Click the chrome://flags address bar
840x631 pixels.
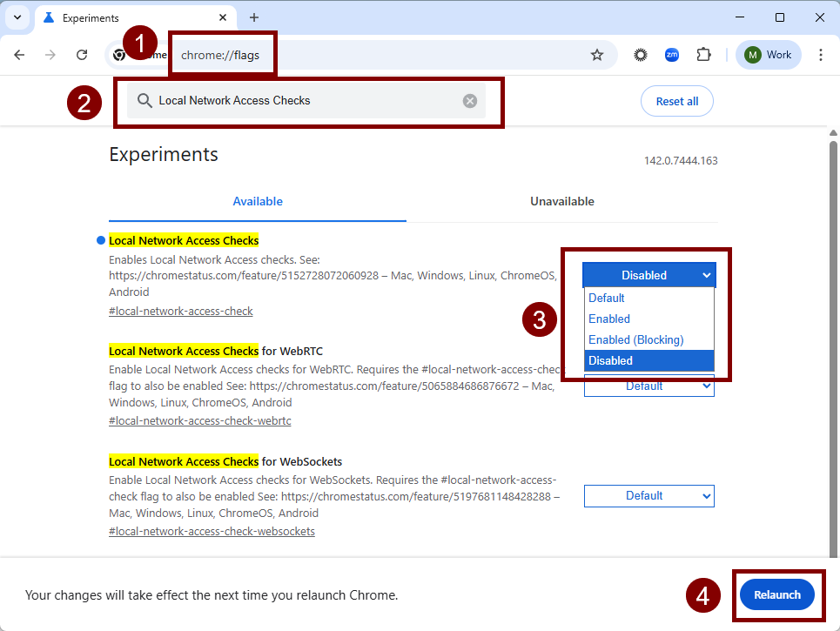point(223,54)
